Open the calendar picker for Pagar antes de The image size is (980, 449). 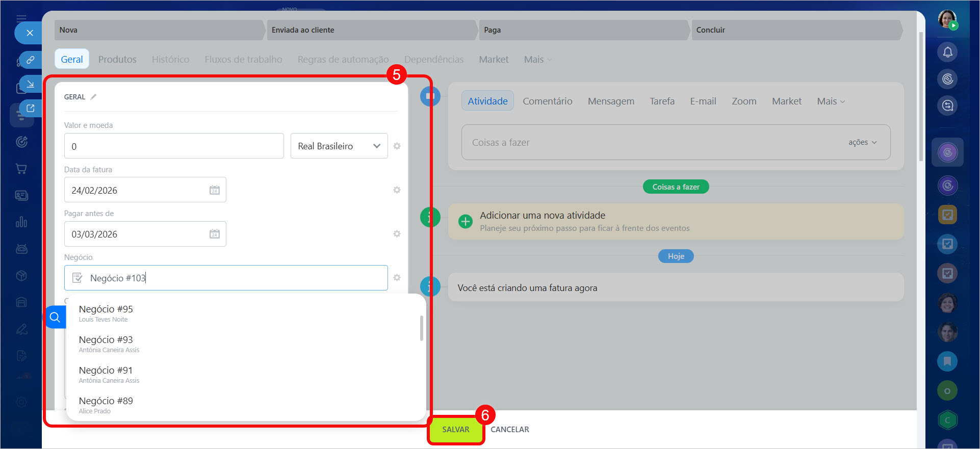click(x=214, y=234)
